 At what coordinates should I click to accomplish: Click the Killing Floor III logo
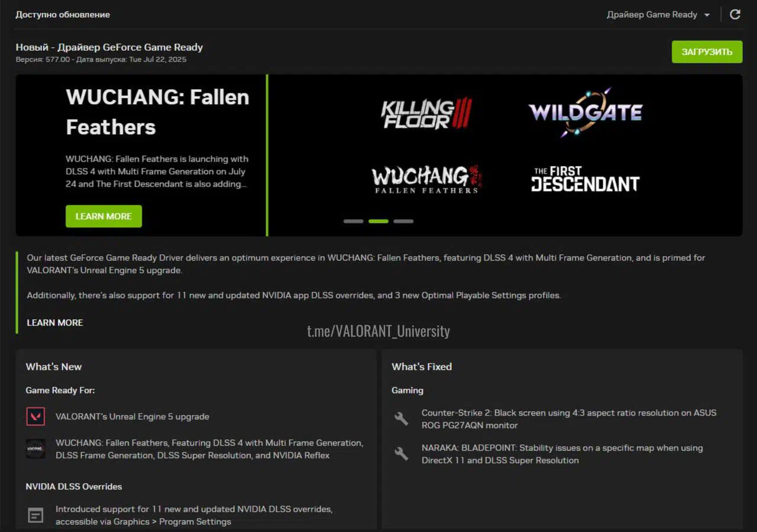tap(426, 114)
